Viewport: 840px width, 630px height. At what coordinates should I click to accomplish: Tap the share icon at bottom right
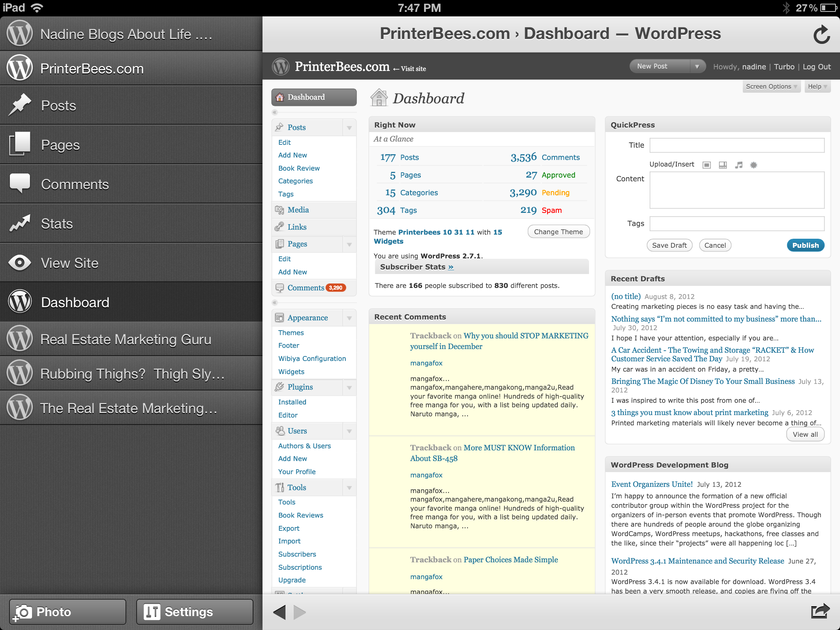coord(820,611)
